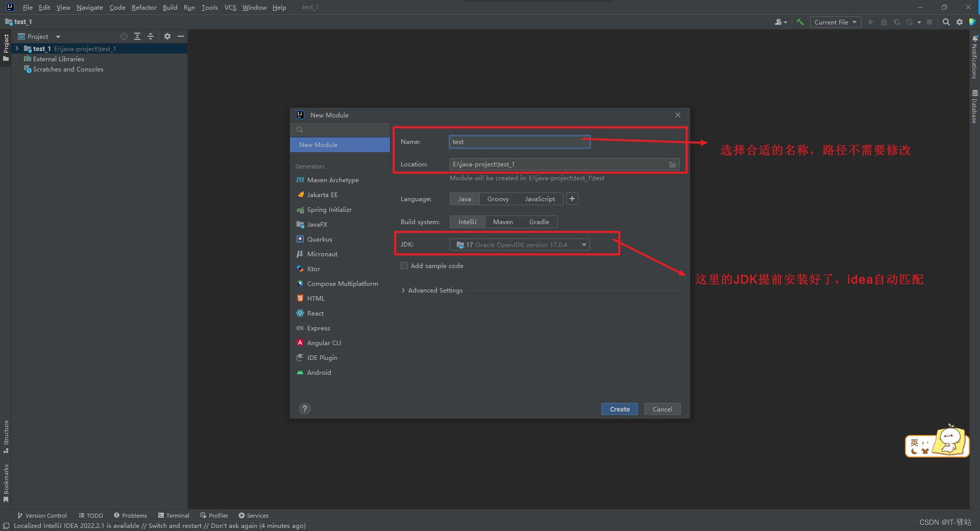Add another language with the plus button

pyautogui.click(x=572, y=199)
